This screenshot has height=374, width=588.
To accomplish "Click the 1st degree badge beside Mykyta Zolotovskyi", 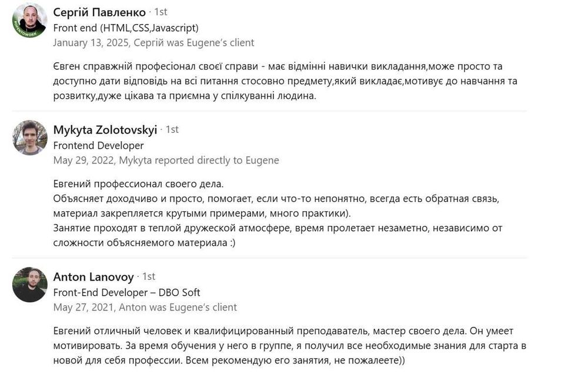I will pyautogui.click(x=172, y=129).
